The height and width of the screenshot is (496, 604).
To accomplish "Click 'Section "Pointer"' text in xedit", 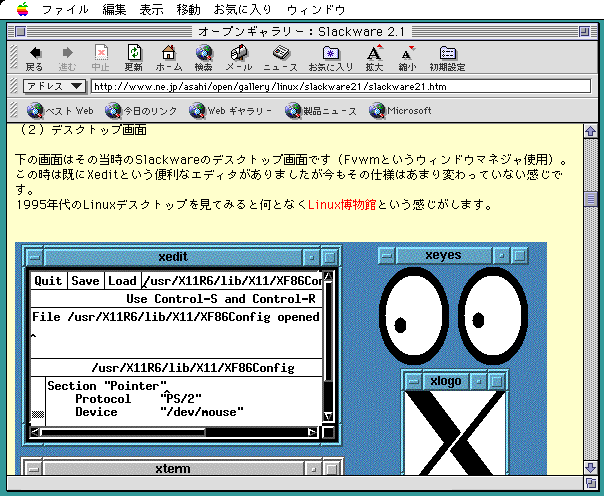I will [107, 386].
